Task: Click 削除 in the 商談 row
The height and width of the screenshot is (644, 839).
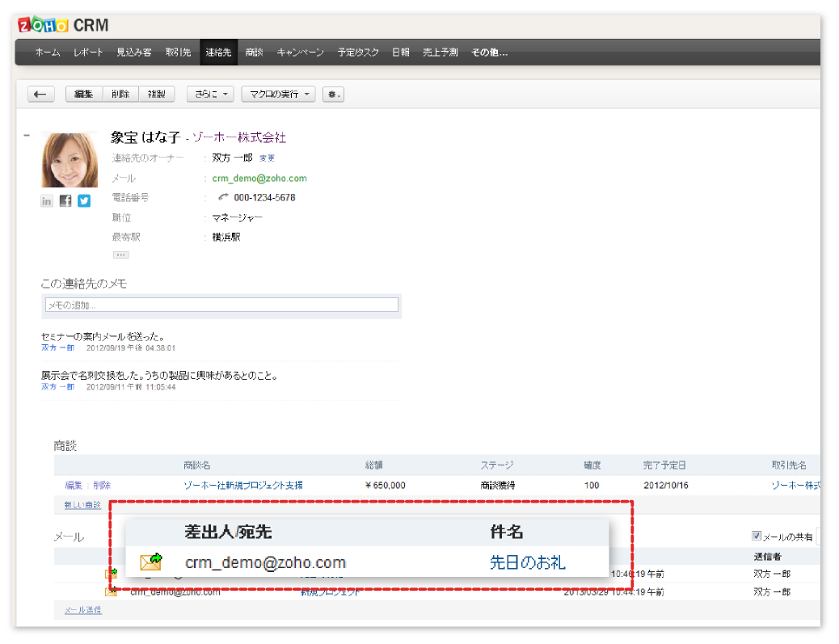Action: click(102, 485)
